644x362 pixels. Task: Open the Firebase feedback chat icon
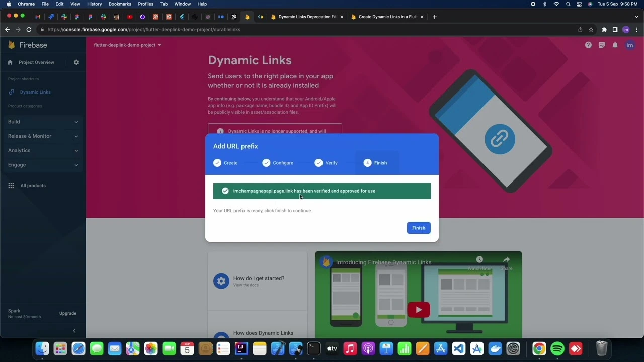[x=602, y=45]
